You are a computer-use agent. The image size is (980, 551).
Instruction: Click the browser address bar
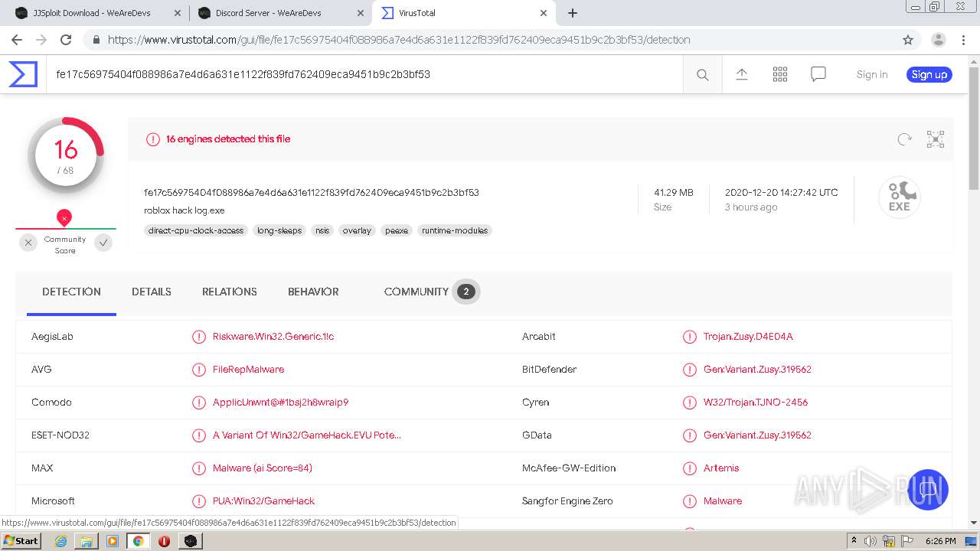click(x=490, y=40)
